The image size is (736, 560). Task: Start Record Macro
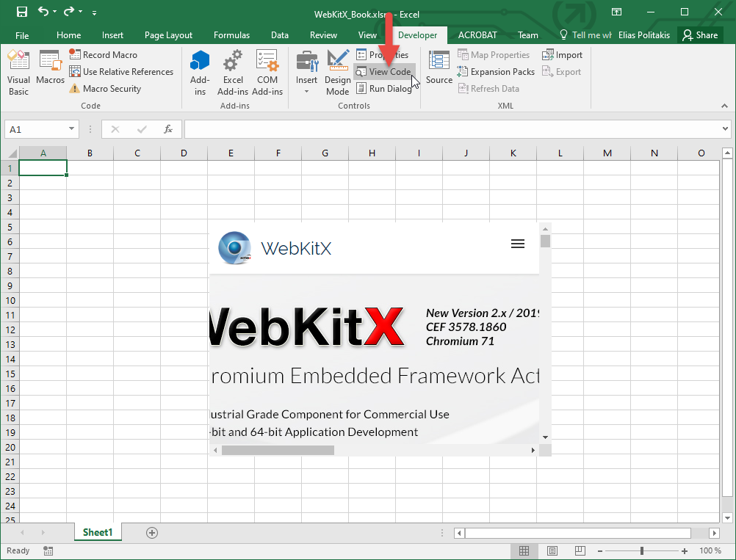click(104, 55)
